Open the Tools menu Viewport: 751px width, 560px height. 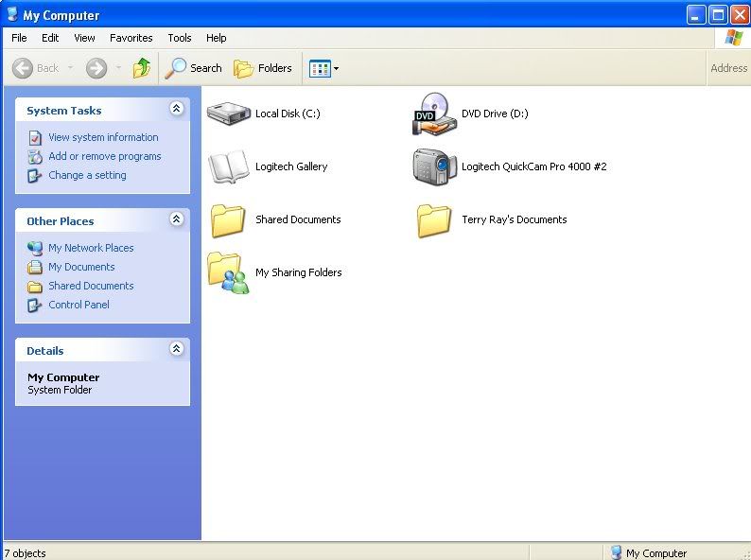click(180, 38)
